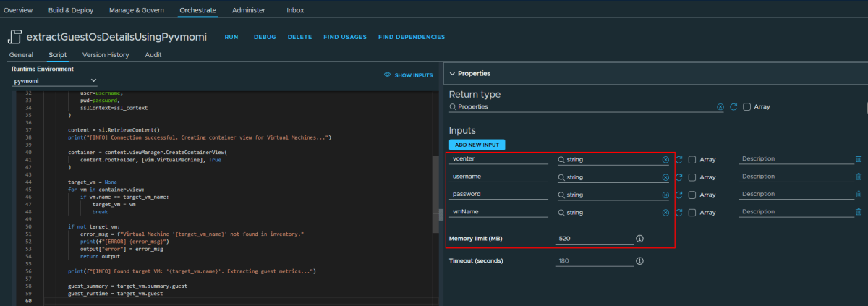Click the Memory limit value field 520
Image resolution: width=868 pixels, height=306 pixels.
(x=595, y=238)
